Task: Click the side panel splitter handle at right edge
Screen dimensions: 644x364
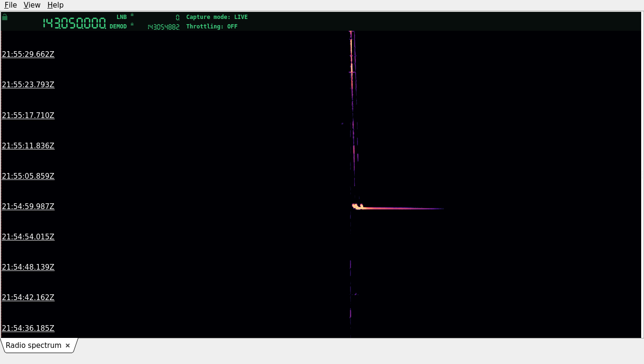Action: click(x=642, y=175)
